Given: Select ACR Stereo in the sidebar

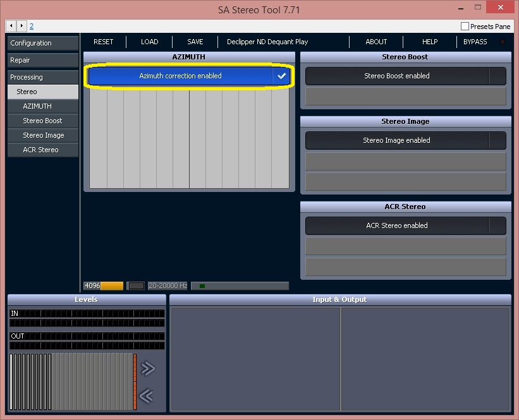Looking at the screenshot, I should pyautogui.click(x=43, y=150).
